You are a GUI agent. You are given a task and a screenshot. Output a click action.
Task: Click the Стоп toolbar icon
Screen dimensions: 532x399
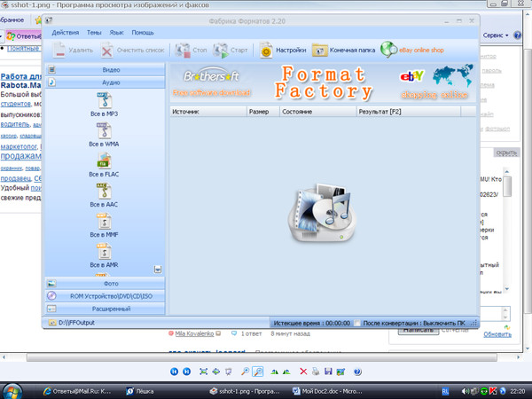(x=183, y=51)
